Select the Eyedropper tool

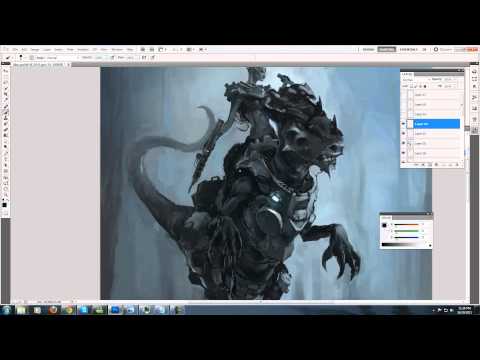[x=5, y=100]
